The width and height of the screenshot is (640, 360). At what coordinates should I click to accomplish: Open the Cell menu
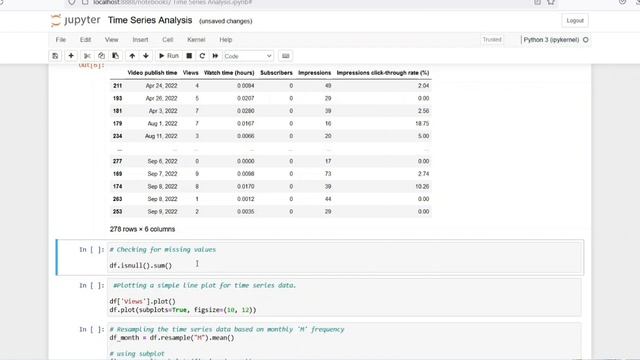tap(168, 40)
